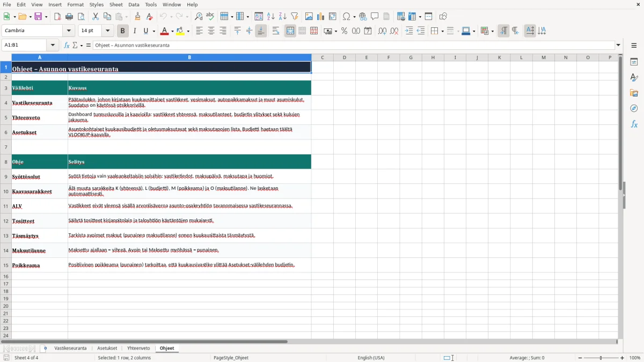Open the font color dropdown arrow
Image resolution: width=644 pixels, height=362 pixels.
(x=172, y=31)
